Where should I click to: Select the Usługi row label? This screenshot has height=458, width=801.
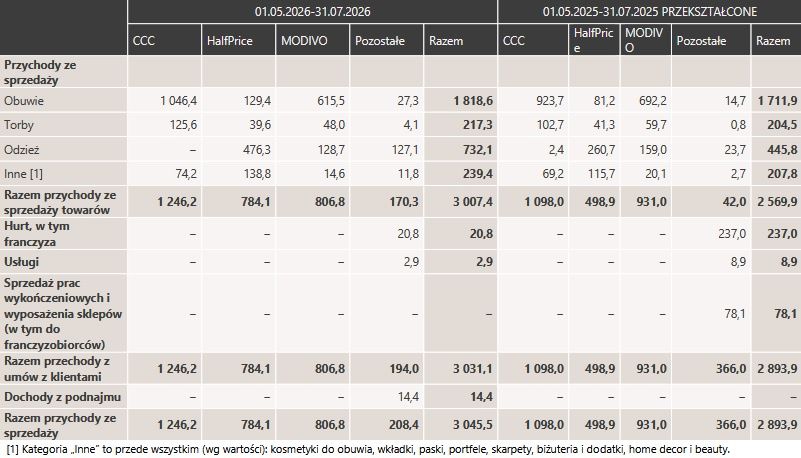pos(21,262)
